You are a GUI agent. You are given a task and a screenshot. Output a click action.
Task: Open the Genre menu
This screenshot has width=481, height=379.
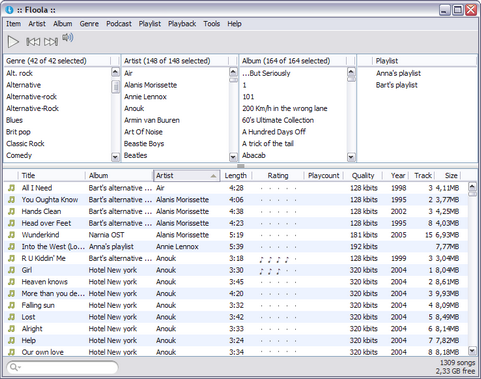tap(89, 24)
